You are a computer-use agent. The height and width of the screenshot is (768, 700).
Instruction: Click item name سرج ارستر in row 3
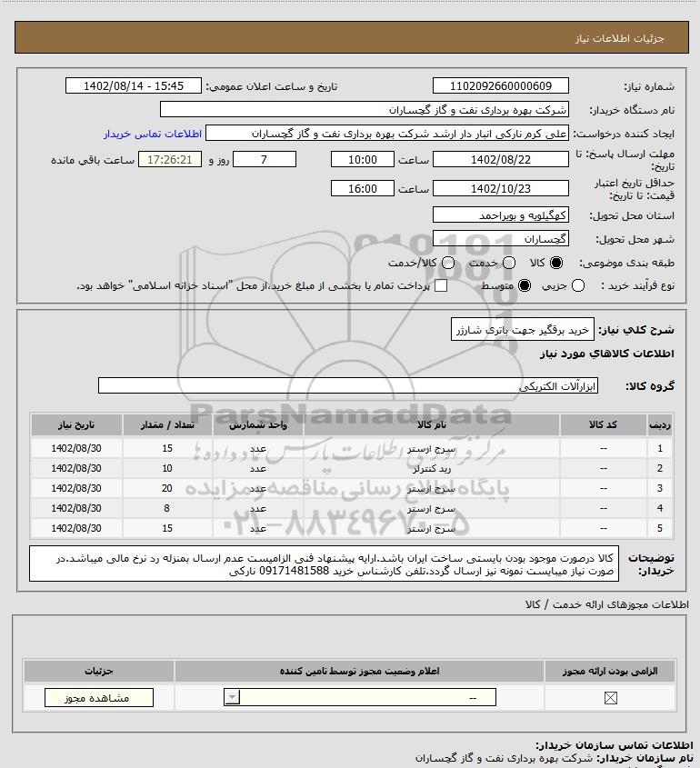click(432, 489)
